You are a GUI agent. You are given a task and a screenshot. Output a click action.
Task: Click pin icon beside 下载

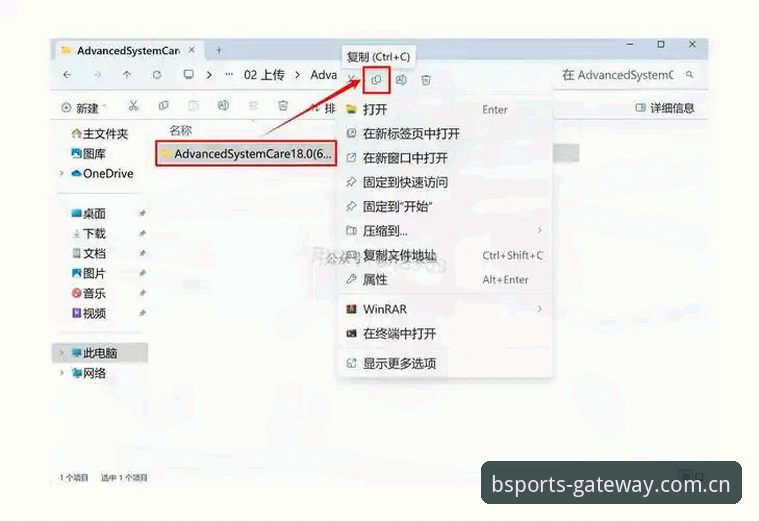pos(142,233)
